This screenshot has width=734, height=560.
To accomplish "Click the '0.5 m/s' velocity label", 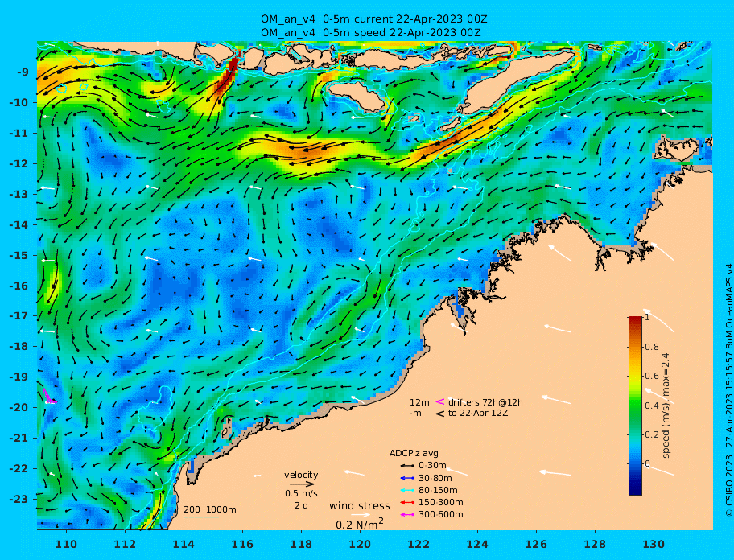I will pos(301,493).
